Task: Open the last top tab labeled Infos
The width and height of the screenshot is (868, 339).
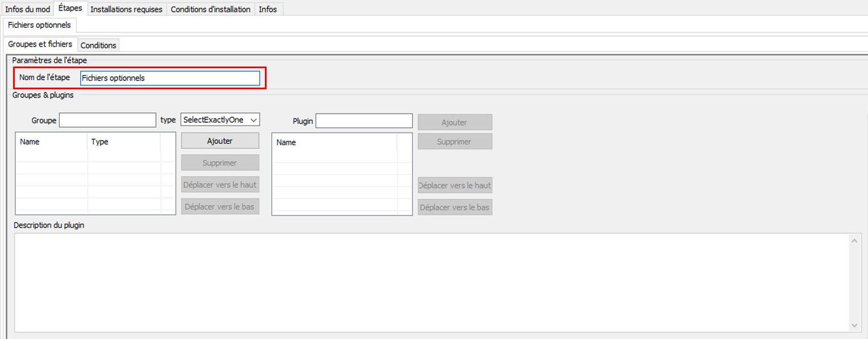Action: [x=268, y=9]
